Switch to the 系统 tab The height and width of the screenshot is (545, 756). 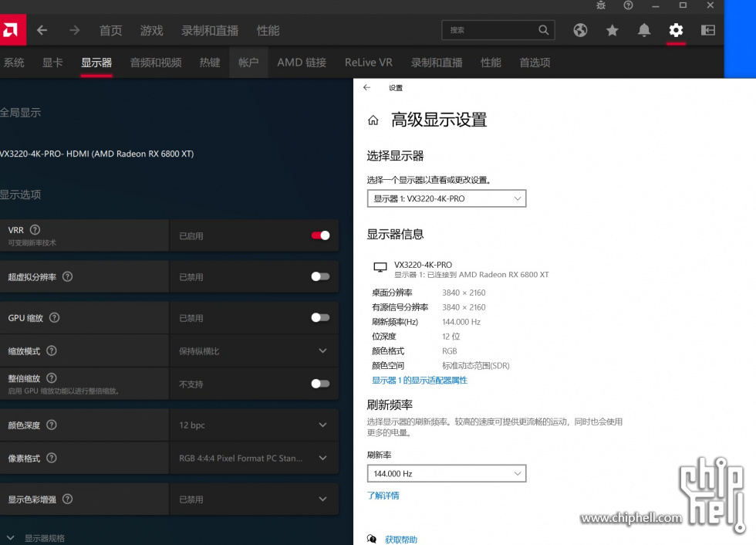14,63
